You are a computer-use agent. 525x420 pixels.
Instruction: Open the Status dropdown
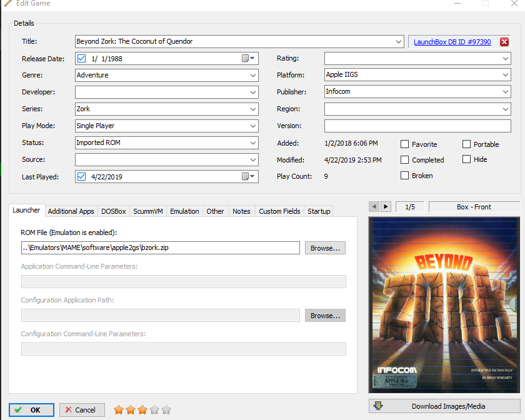(253, 142)
